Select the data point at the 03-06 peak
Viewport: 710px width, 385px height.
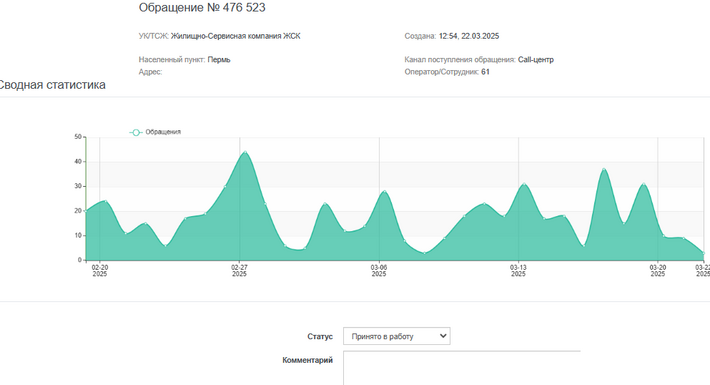(x=384, y=191)
